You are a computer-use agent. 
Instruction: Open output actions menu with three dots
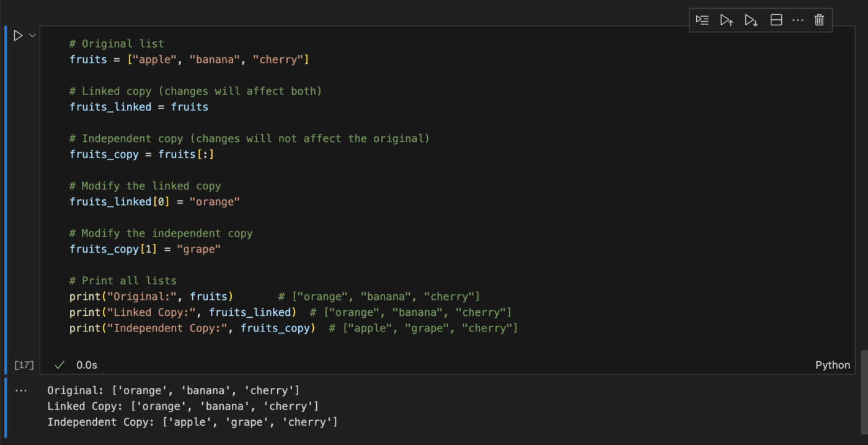click(21, 390)
